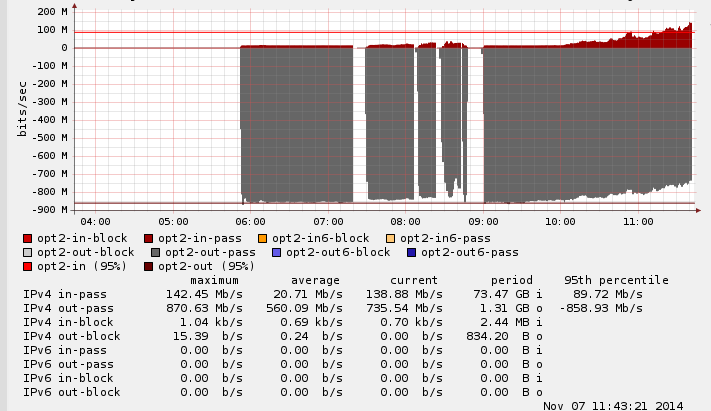Click the 142.45 Mb/s maximum value

[x=204, y=294]
